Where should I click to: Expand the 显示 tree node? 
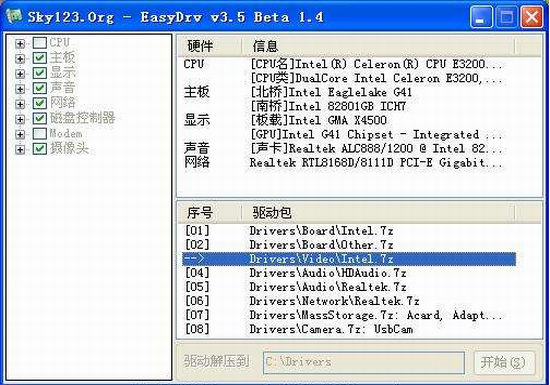click(x=20, y=74)
